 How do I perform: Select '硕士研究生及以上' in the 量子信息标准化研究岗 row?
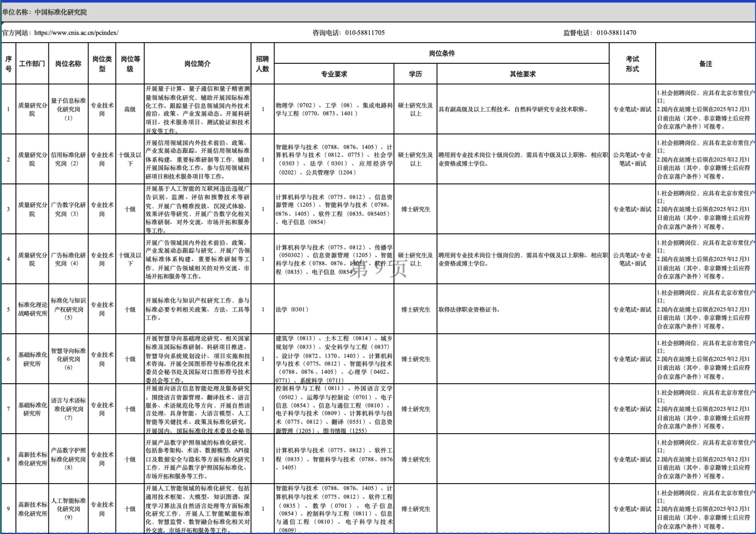tap(416, 109)
